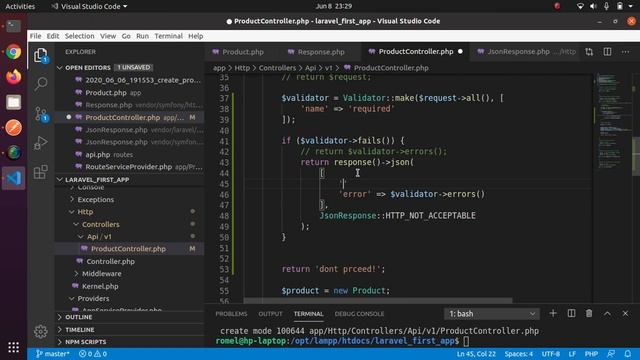Open Files app from the dock
This screenshot has height=360, width=640.
[13, 102]
